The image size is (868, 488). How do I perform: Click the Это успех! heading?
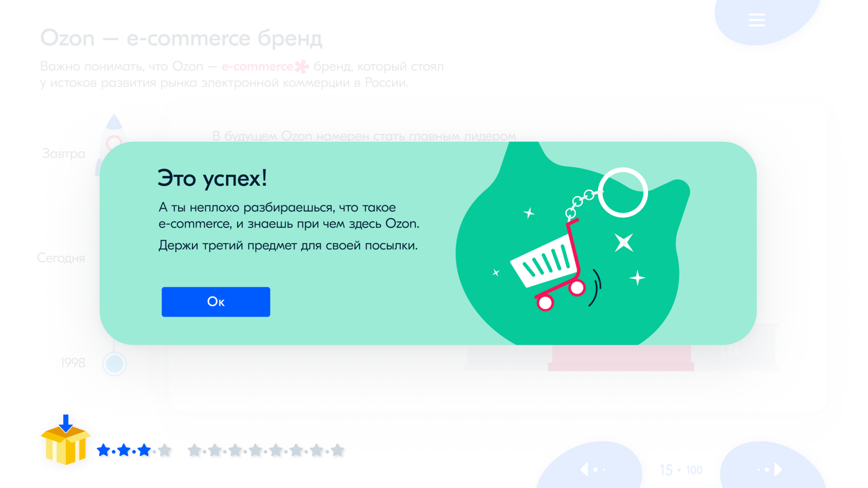pos(212,178)
